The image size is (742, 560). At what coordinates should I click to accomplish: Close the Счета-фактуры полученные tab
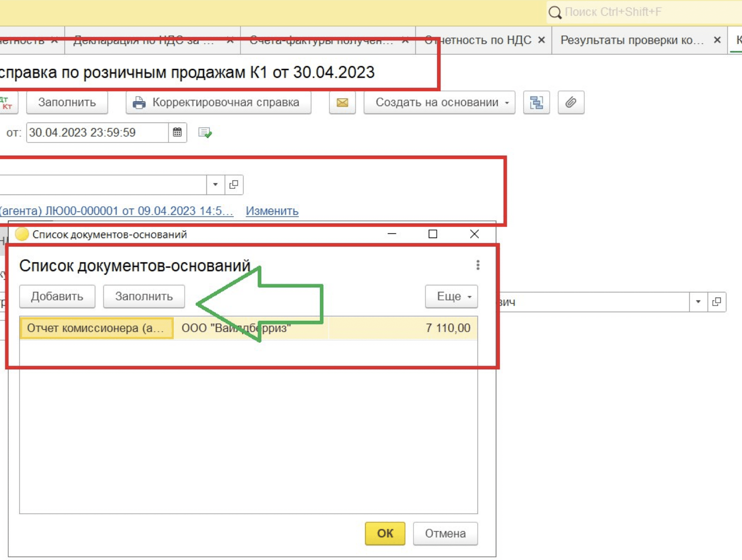click(x=405, y=40)
